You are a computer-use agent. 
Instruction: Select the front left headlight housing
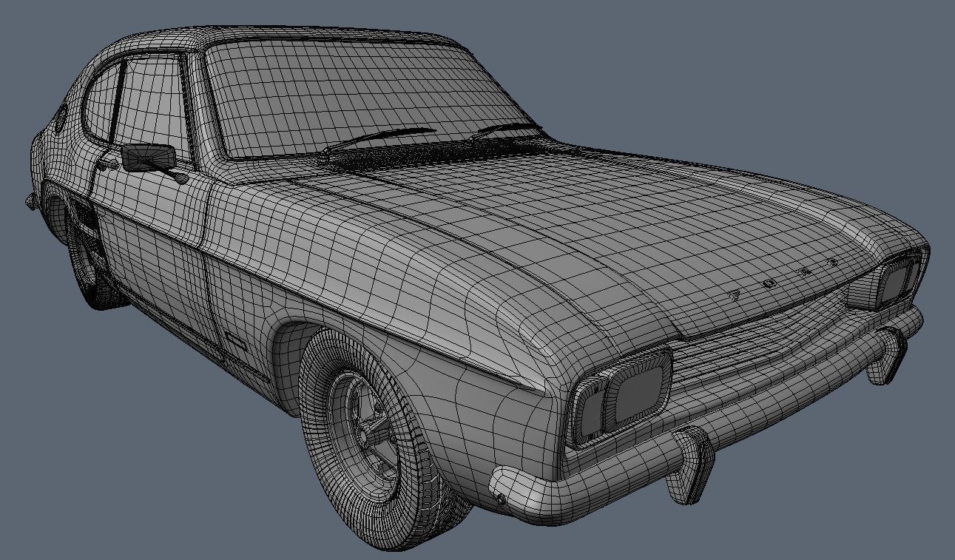(x=624, y=392)
